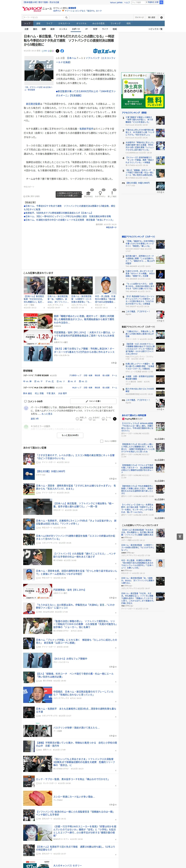Viewport: 186px width, 868px height.
Task: Open the 写真複数 related link under summary
Action: pos(86,93)
